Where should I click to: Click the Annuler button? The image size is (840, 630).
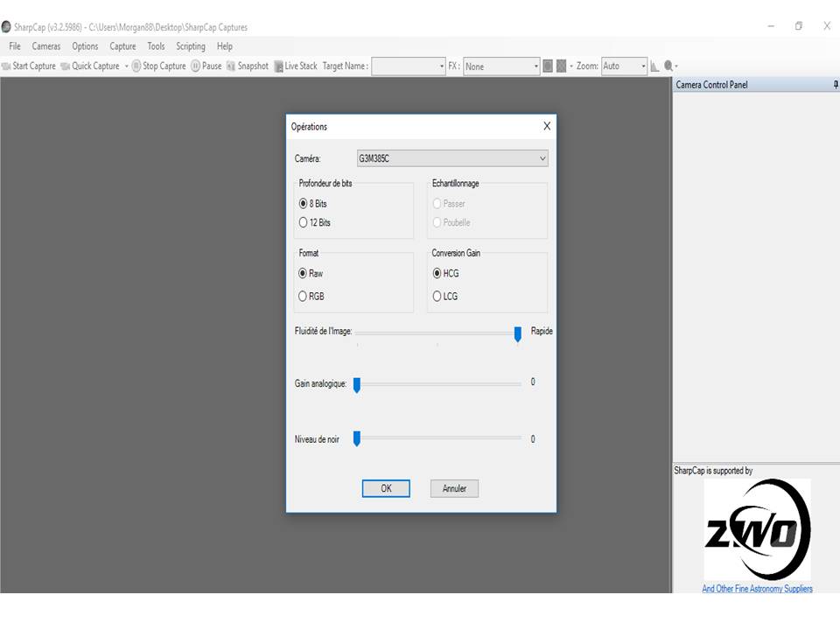click(x=454, y=489)
